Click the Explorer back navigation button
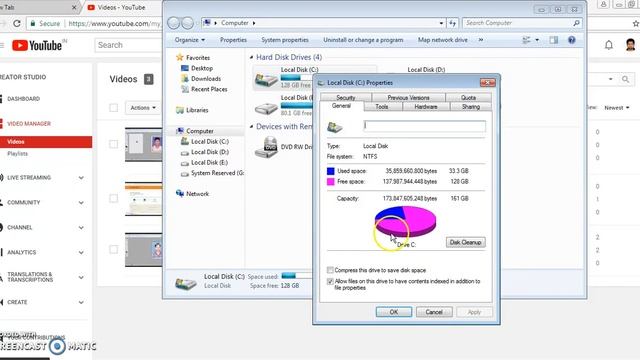Viewport: 640px width, 360px height. pos(173,23)
